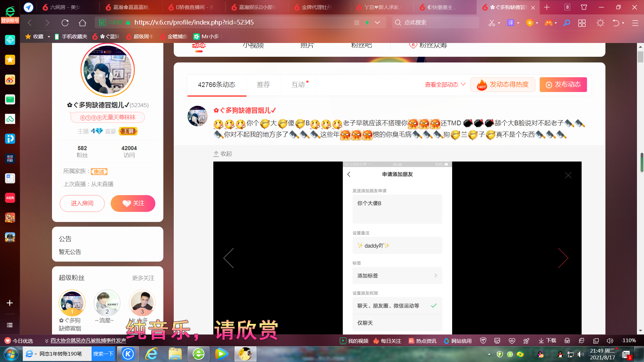Expand the undo dropdown arrow in toolbar
644x362 pixels.
[x=623, y=23]
